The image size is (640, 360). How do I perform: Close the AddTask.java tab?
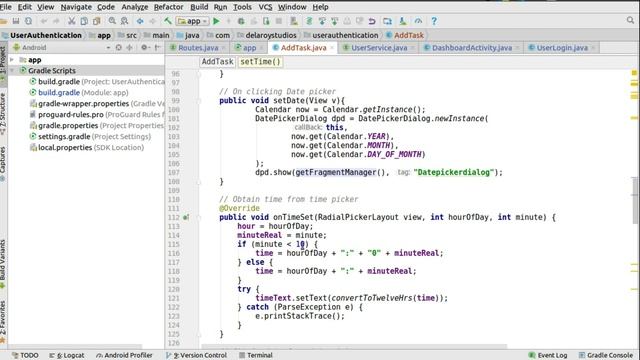click(x=332, y=48)
